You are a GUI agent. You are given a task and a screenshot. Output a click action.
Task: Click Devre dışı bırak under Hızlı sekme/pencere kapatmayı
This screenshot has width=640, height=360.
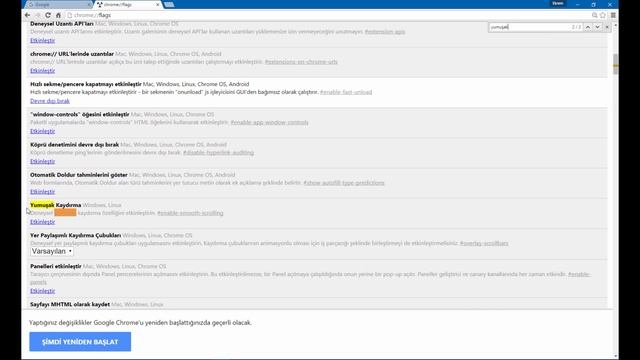click(50, 101)
